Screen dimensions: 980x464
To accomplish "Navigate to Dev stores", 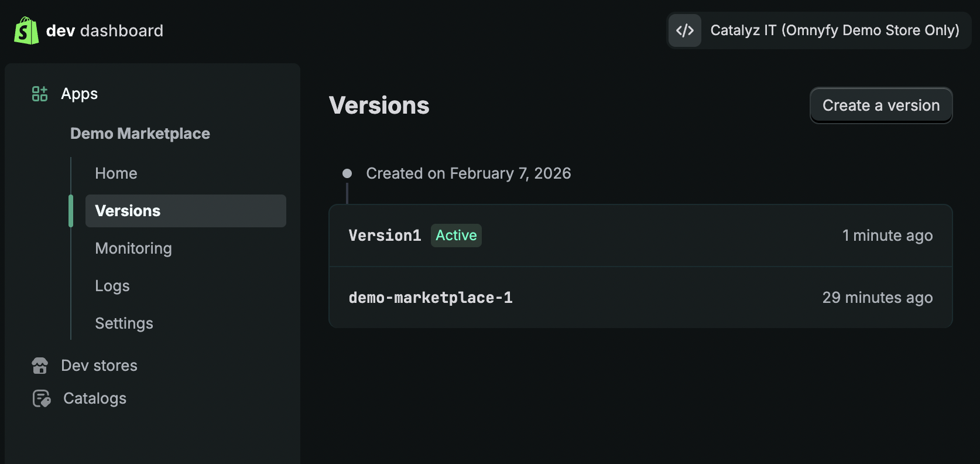I will tap(100, 366).
